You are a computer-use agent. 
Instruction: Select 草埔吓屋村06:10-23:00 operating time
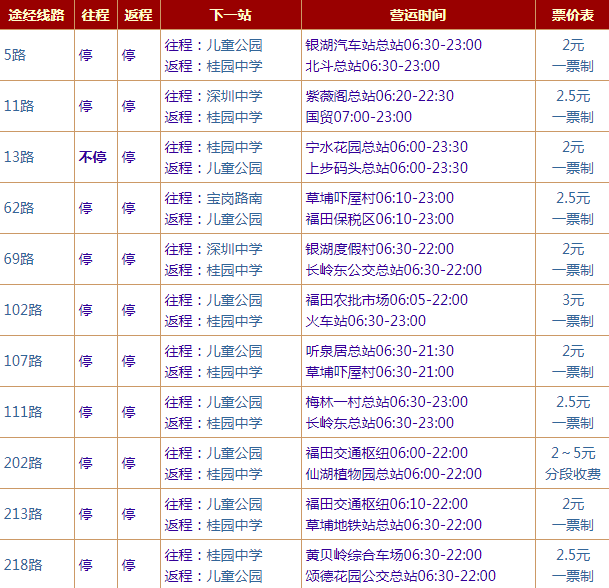point(379,198)
